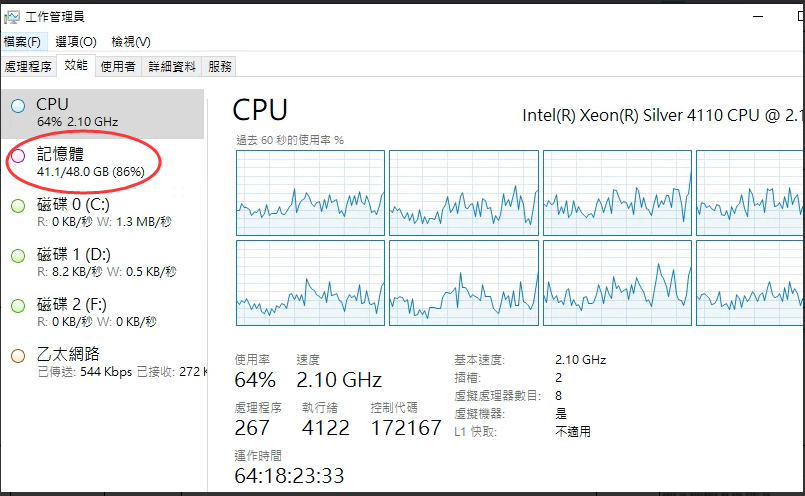Switch to the 詳細資料 tab

pyautogui.click(x=172, y=67)
